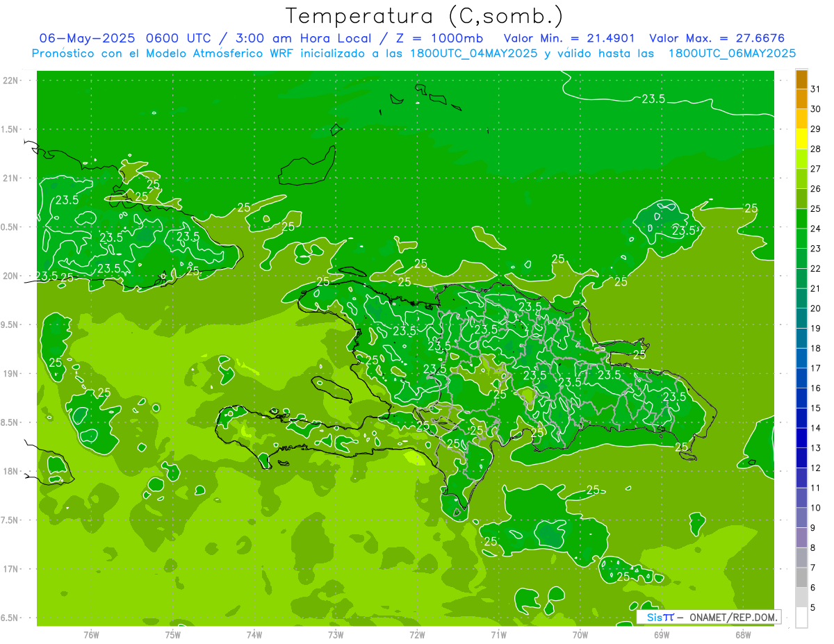Select the "Valor Max. = 27.6676" readout

click(x=717, y=38)
